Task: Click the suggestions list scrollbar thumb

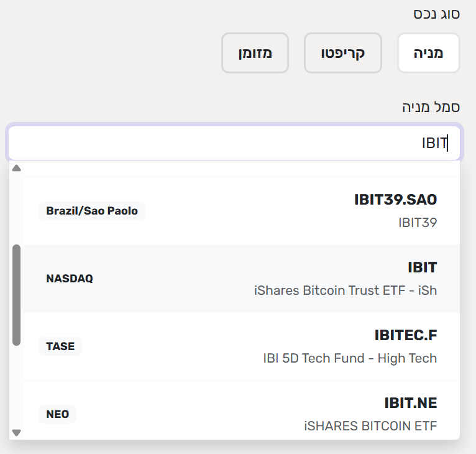Action: (x=17, y=294)
